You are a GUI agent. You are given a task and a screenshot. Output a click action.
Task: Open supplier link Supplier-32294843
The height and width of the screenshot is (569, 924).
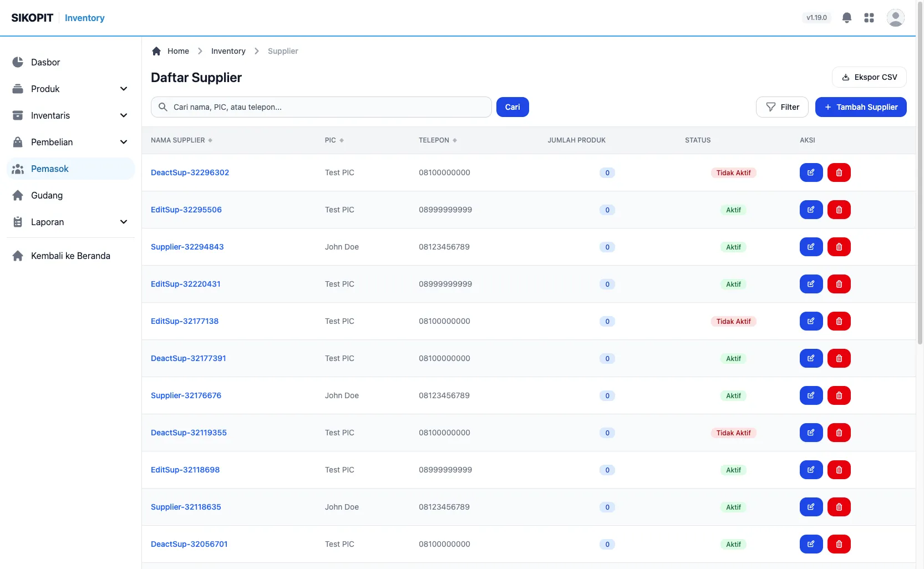click(187, 247)
